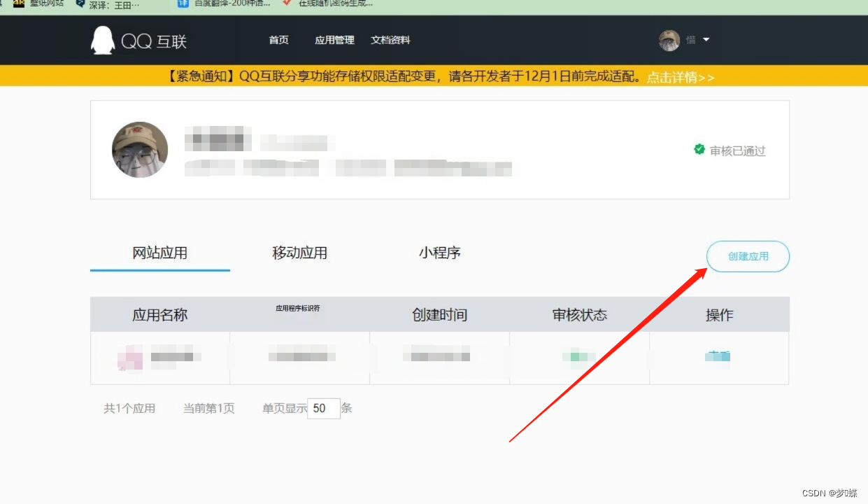Click the 创建应用 button
This screenshot has height=504, width=868.
(748, 256)
